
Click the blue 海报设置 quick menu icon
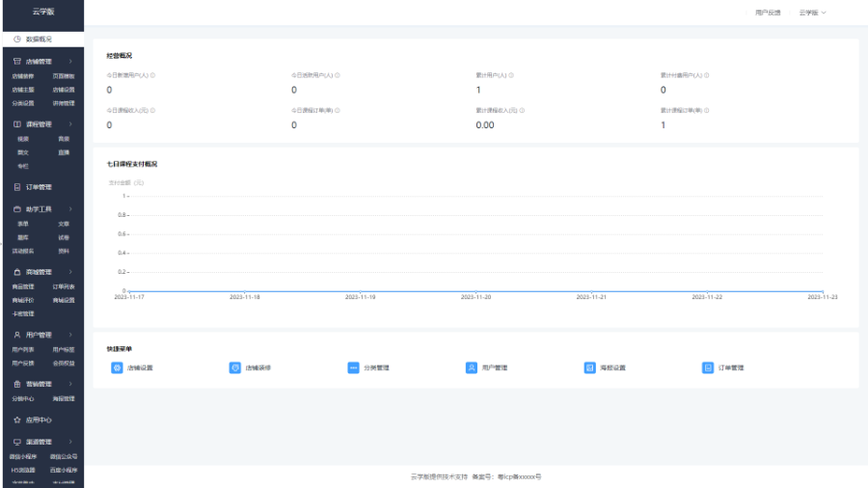[x=589, y=368]
